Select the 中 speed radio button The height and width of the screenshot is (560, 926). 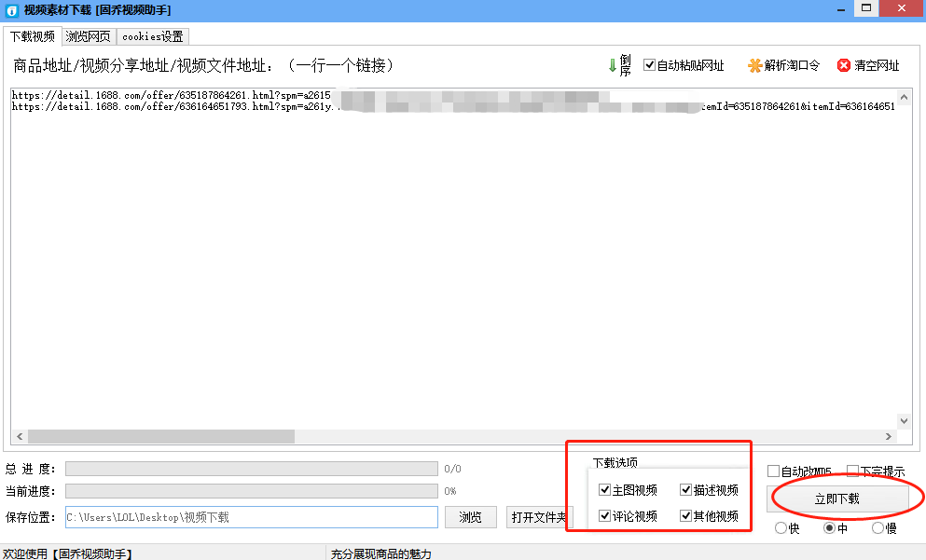[x=829, y=528]
